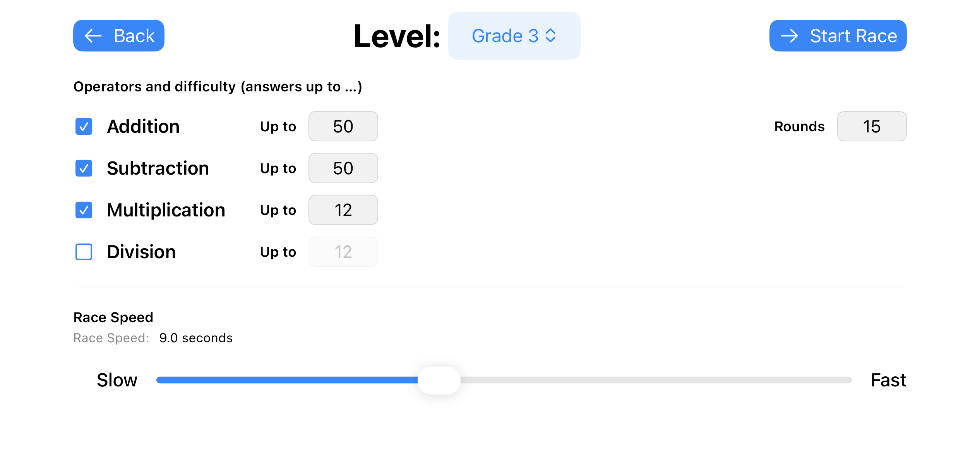Select the Subtraction up-to value field

343,168
